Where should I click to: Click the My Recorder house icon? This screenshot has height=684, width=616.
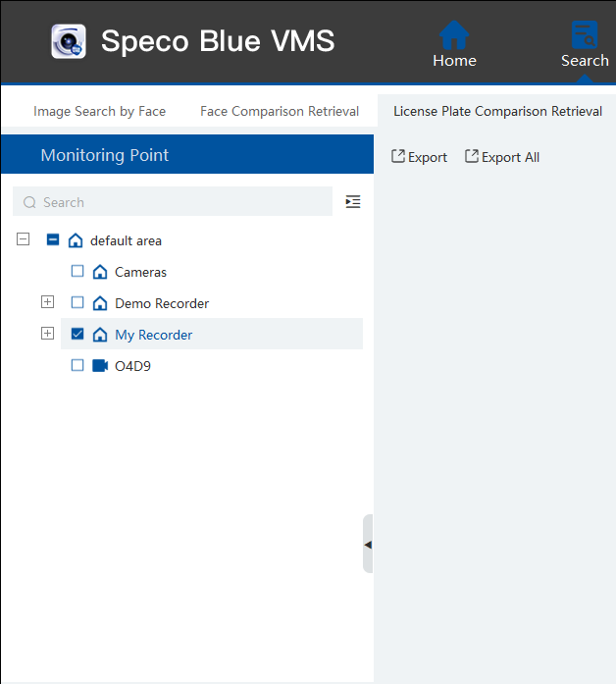[x=100, y=335]
